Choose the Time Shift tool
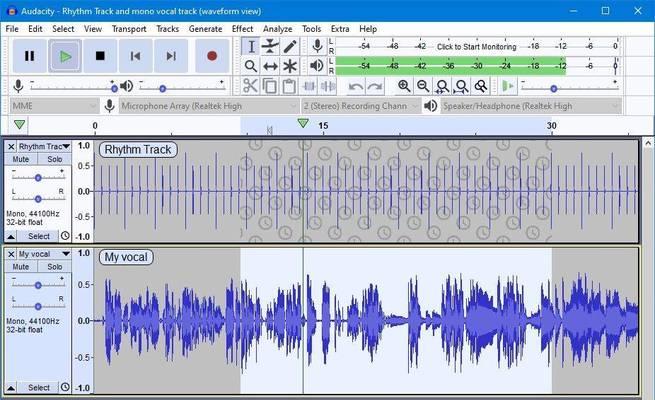The image size is (655, 400). tap(270, 66)
